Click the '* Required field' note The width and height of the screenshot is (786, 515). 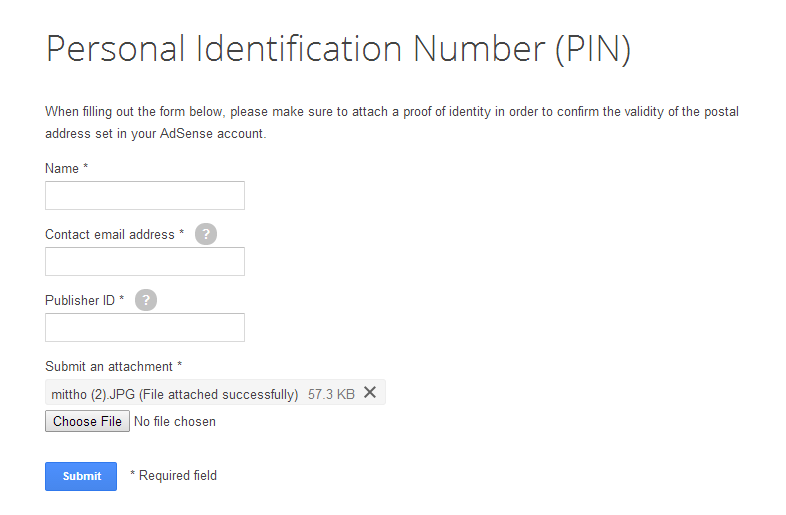173,475
